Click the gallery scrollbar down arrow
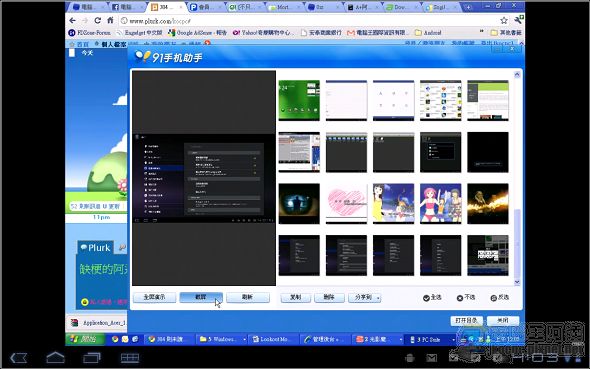This screenshot has width=590, height=369. [x=517, y=282]
